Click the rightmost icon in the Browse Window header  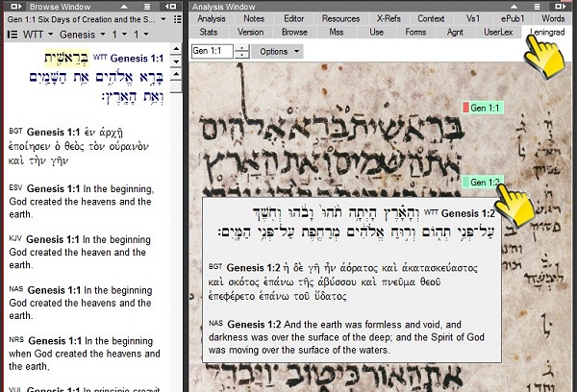tap(170, 7)
